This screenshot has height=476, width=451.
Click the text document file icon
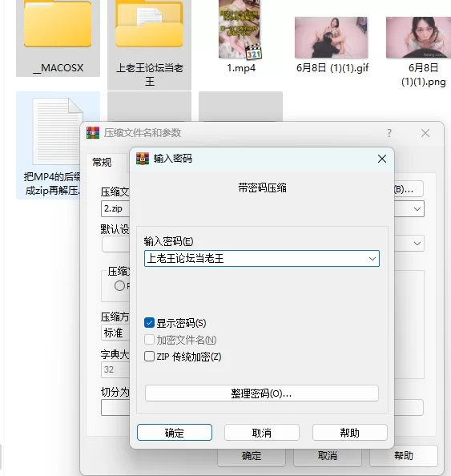click(x=58, y=131)
